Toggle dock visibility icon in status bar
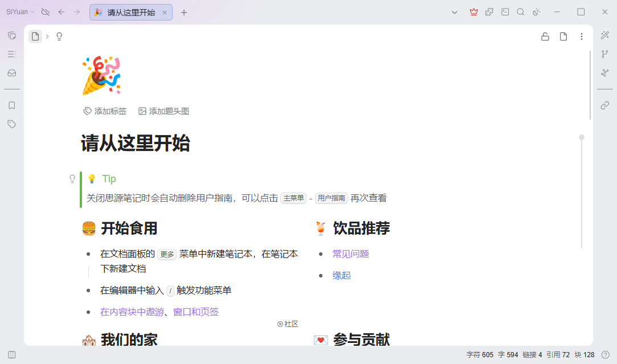The width and height of the screenshot is (617, 364). [12, 354]
